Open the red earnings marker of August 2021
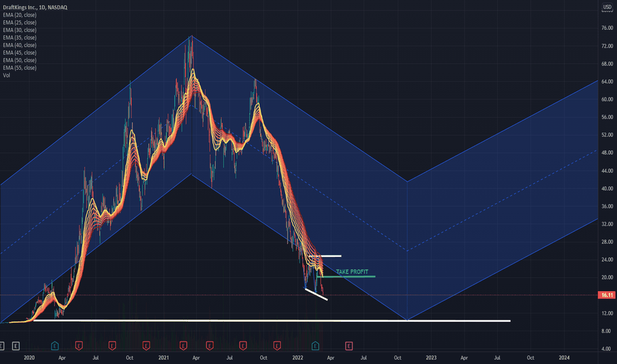 (x=243, y=346)
